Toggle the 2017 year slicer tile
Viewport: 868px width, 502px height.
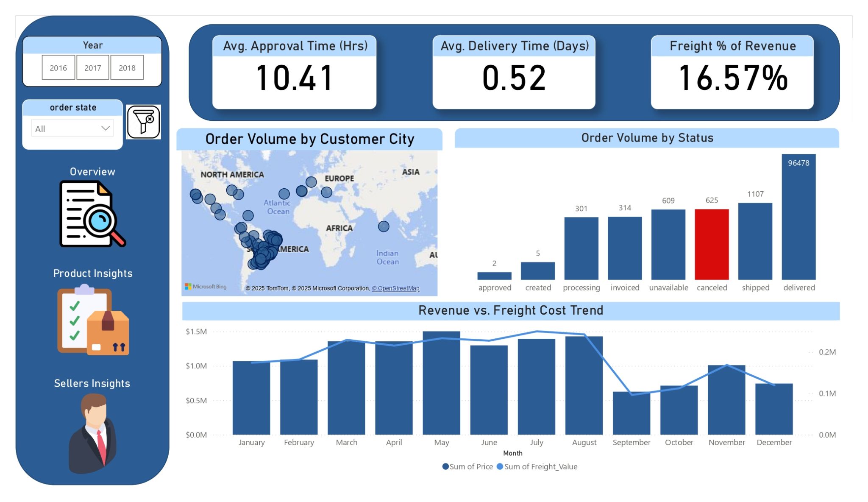[x=93, y=67]
